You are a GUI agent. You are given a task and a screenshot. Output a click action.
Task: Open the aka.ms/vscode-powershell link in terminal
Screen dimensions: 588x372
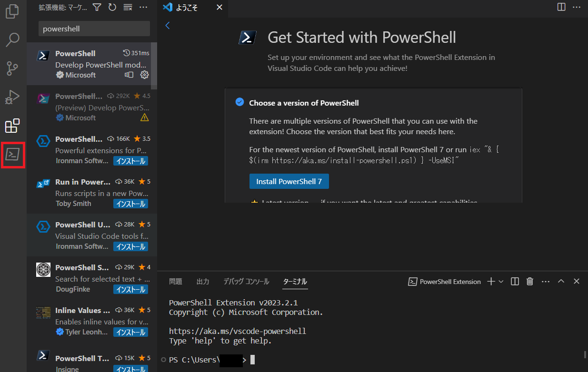238,331
